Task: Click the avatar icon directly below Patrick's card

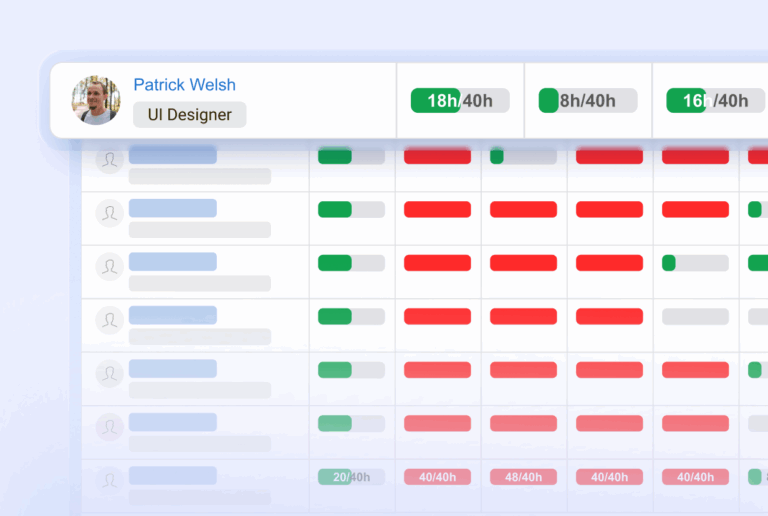Action: pos(109,159)
